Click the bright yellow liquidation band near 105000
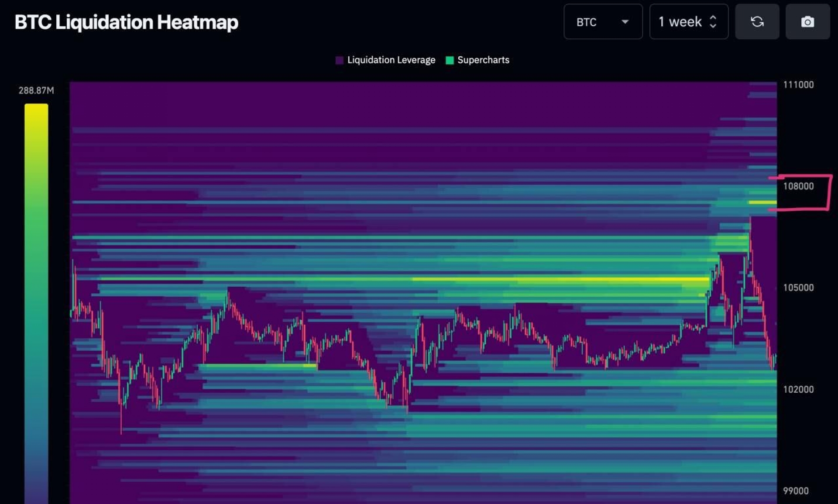 click(561, 279)
